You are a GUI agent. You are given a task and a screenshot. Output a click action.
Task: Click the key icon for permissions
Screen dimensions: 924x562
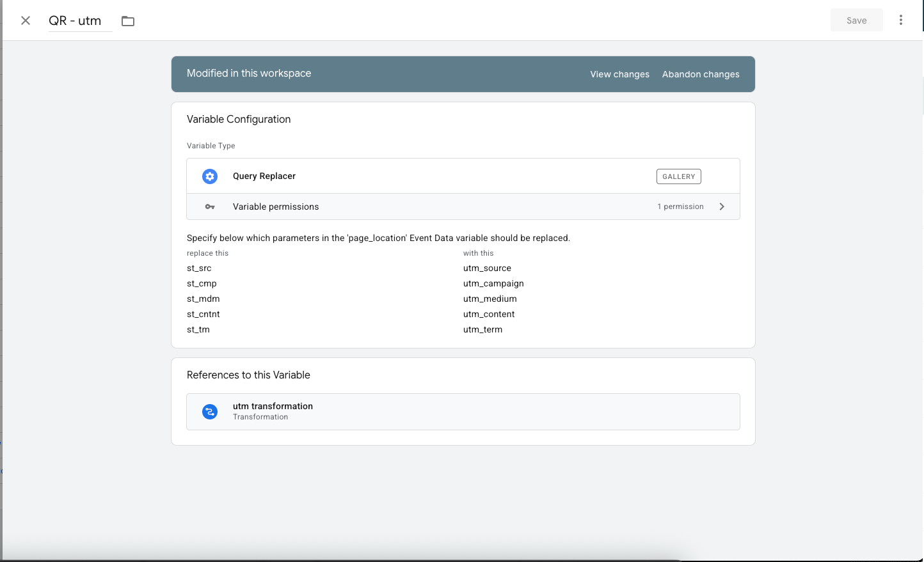[x=210, y=207]
